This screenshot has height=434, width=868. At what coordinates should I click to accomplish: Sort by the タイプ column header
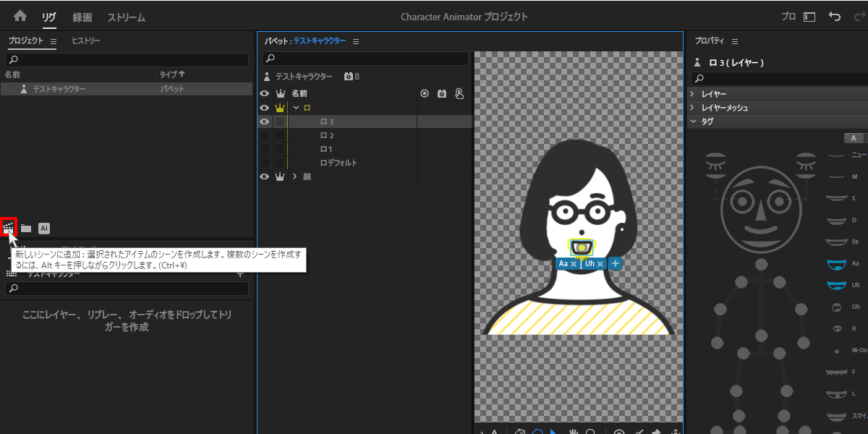tap(172, 75)
